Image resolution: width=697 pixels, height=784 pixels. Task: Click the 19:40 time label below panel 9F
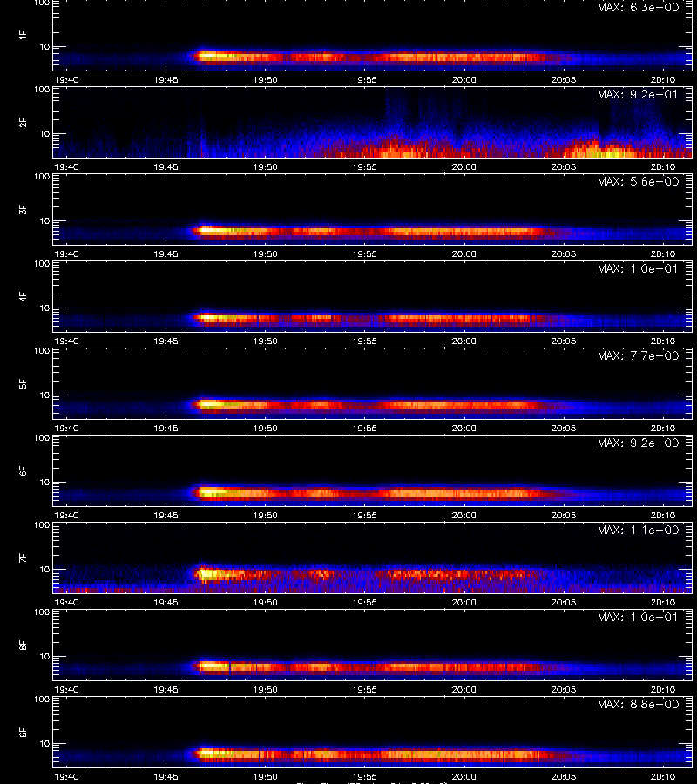(66, 776)
